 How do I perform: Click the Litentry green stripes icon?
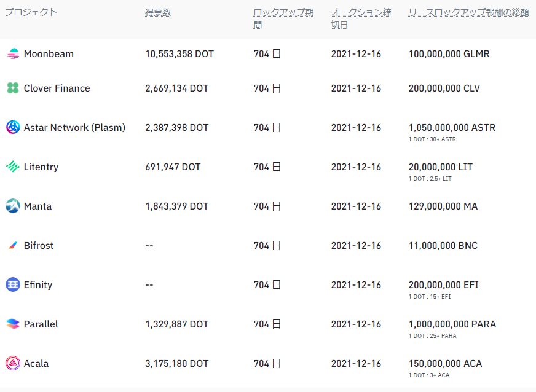pyautogui.click(x=13, y=167)
